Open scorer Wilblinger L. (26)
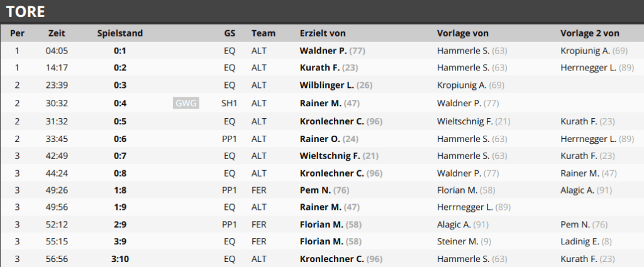 [336, 85]
